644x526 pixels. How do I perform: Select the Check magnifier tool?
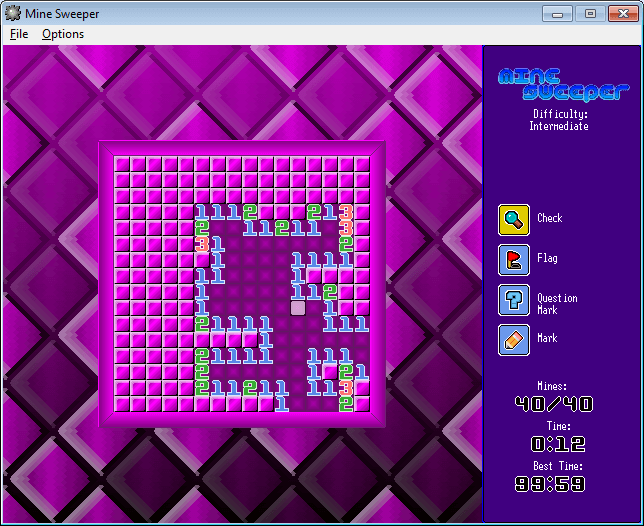point(514,220)
